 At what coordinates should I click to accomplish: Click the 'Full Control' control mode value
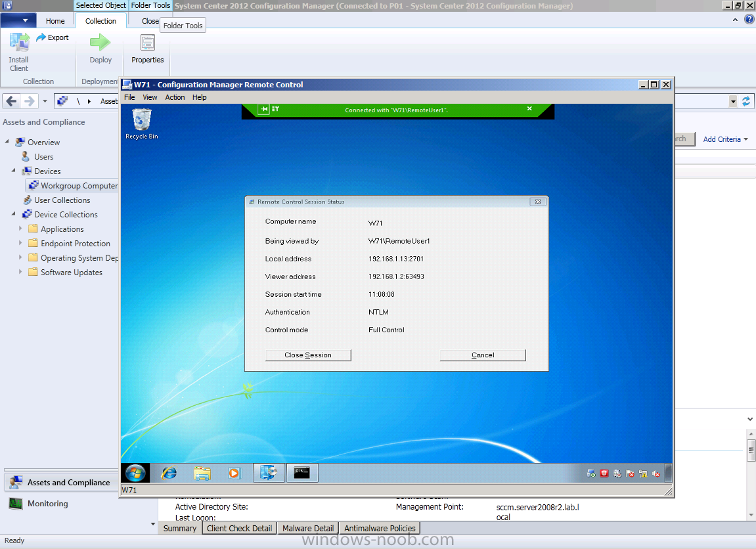[x=386, y=330]
